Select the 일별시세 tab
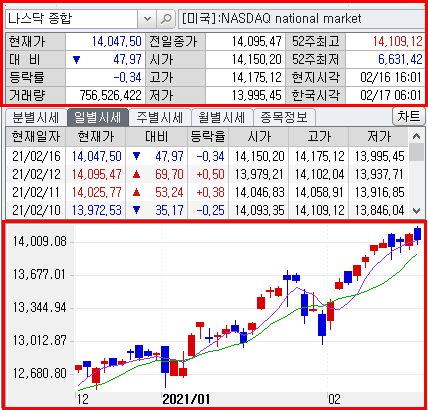Screen dimensions: 428x410 tap(97, 117)
